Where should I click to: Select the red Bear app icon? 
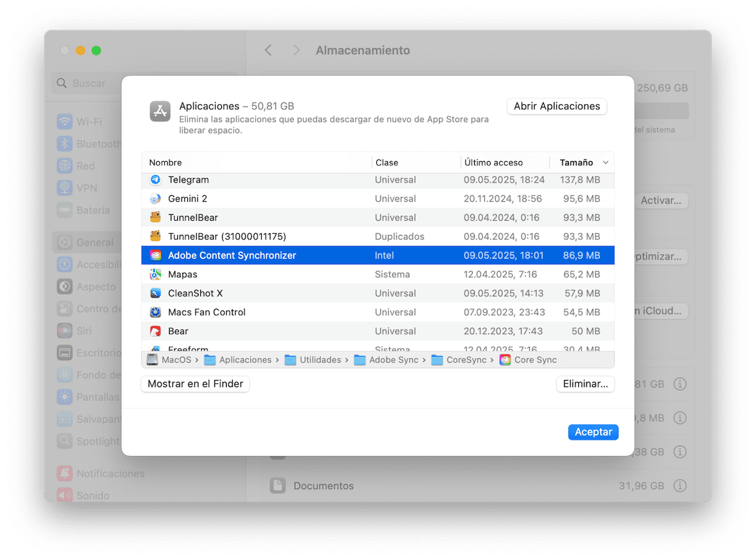(x=155, y=331)
